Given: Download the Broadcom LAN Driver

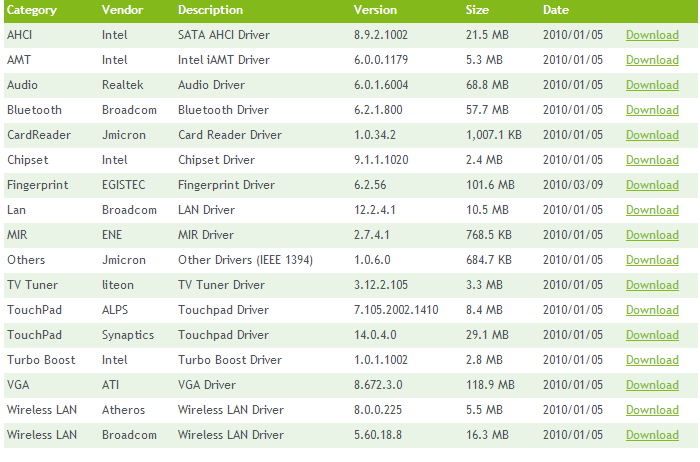Looking at the screenshot, I should [x=652, y=210].
